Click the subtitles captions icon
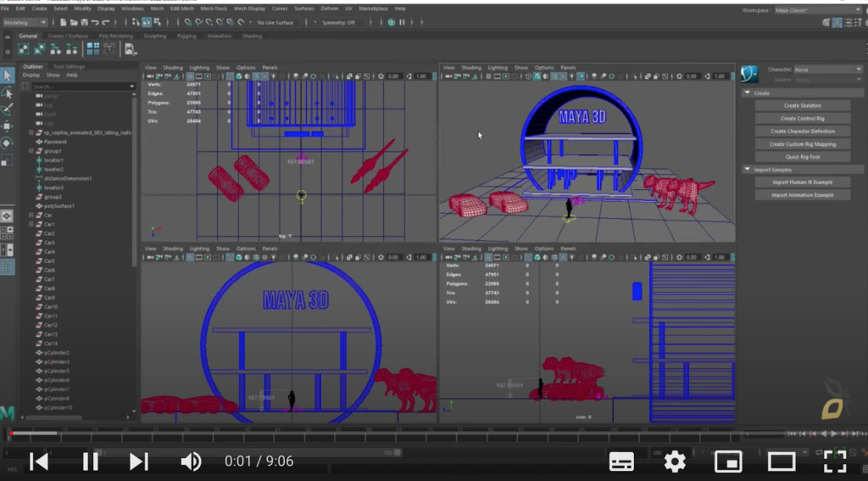The width and height of the screenshot is (868, 481). tap(621, 461)
